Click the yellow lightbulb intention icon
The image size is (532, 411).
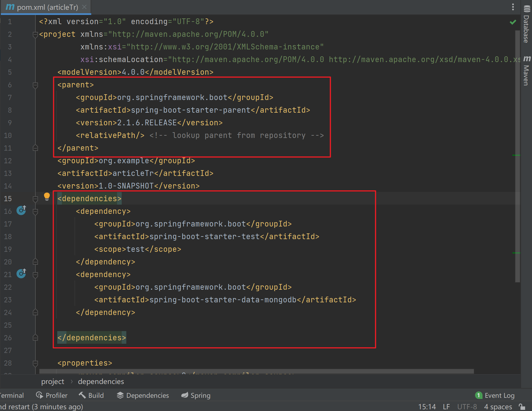point(47,197)
